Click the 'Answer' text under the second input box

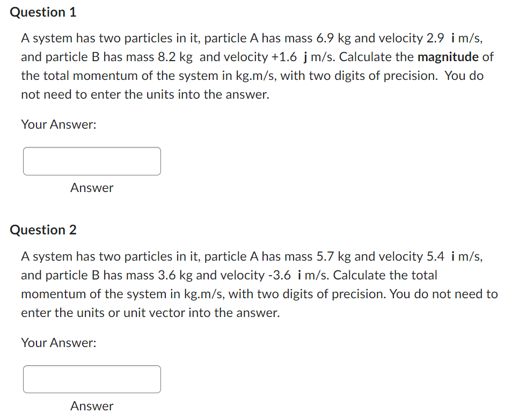point(91,406)
